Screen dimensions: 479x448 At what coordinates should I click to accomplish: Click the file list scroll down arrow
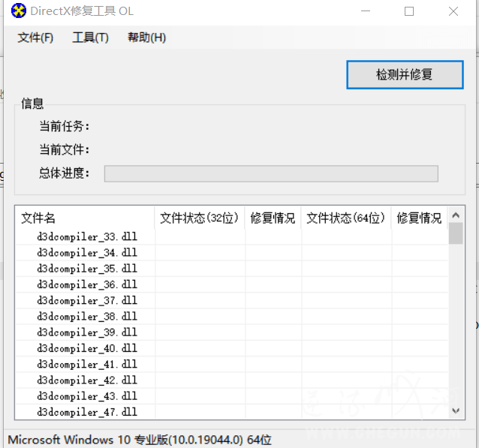point(456,410)
